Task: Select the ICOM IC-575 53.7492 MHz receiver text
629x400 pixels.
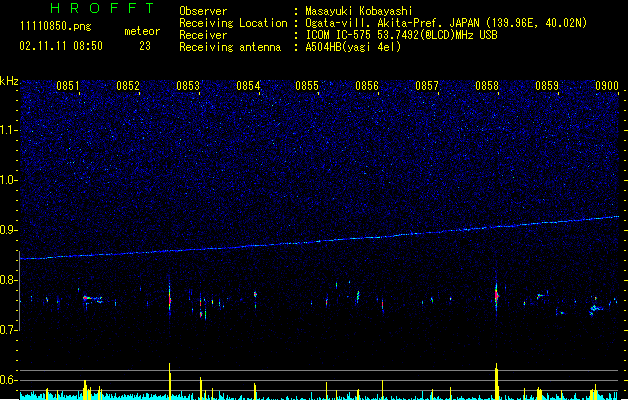Action: coord(402,35)
